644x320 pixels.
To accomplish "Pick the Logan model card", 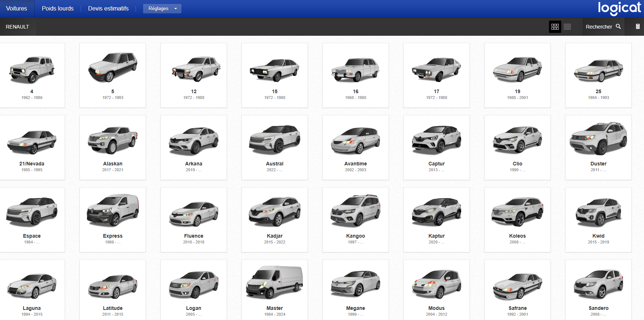I will (x=194, y=290).
